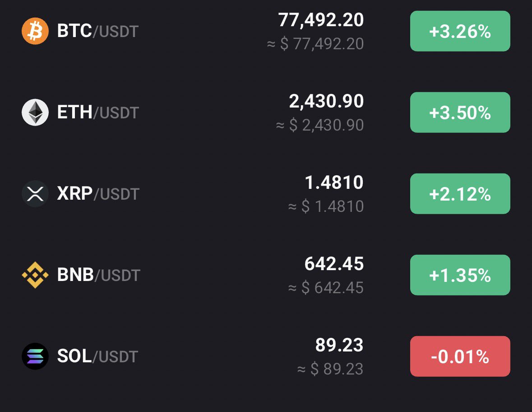Image resolution: width=532 pixels, height=412 pixels.
Task: Select the BNB/USDT pair label
Action: click(99, 275)
